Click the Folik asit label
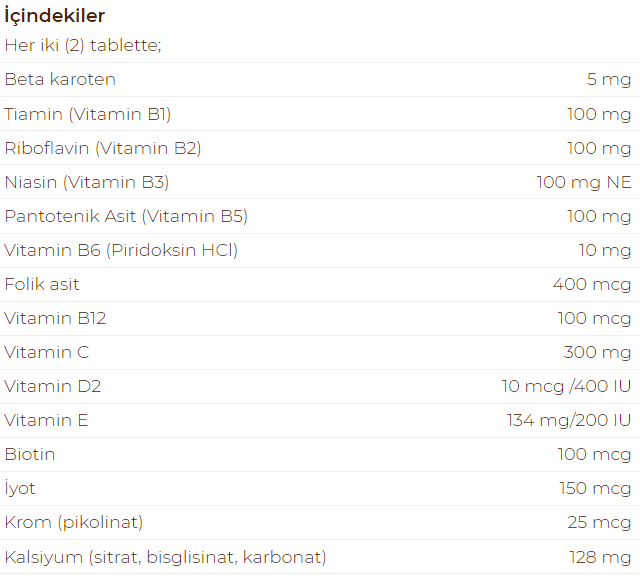Image resolution: width=640 pixels, height=576 pixels. 42,284
